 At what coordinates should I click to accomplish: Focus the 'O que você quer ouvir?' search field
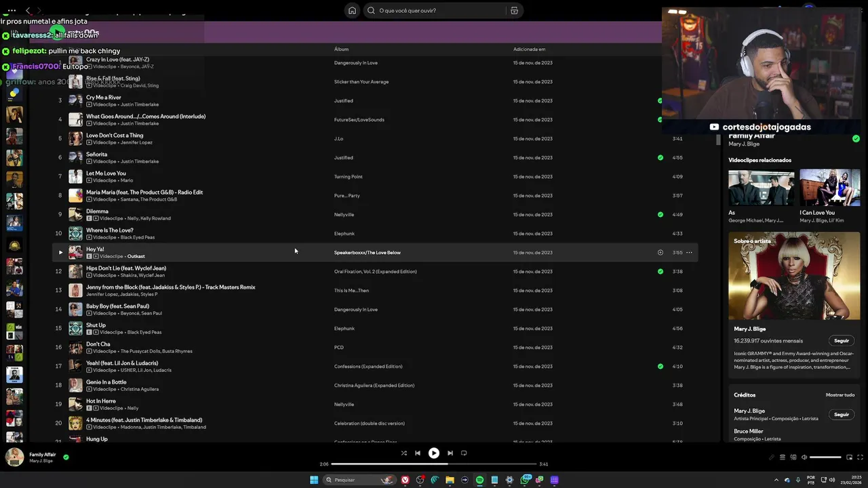tap(436, 10)
